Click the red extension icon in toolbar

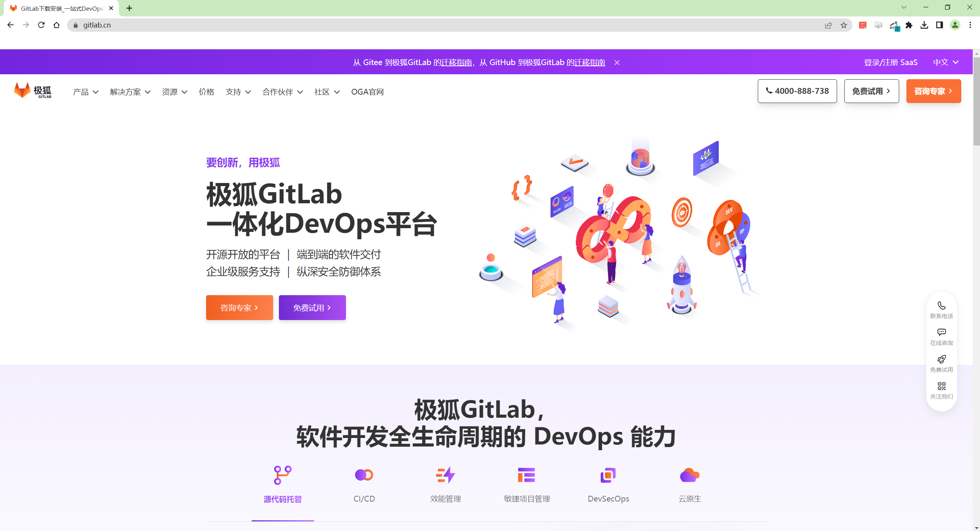[x=863, y=25]
